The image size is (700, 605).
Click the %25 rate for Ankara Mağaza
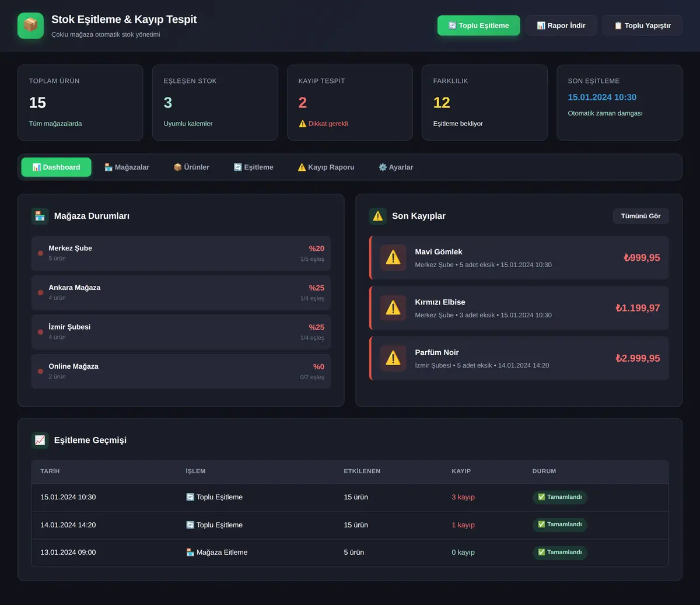pyautogui.click(x=316, y=288)
